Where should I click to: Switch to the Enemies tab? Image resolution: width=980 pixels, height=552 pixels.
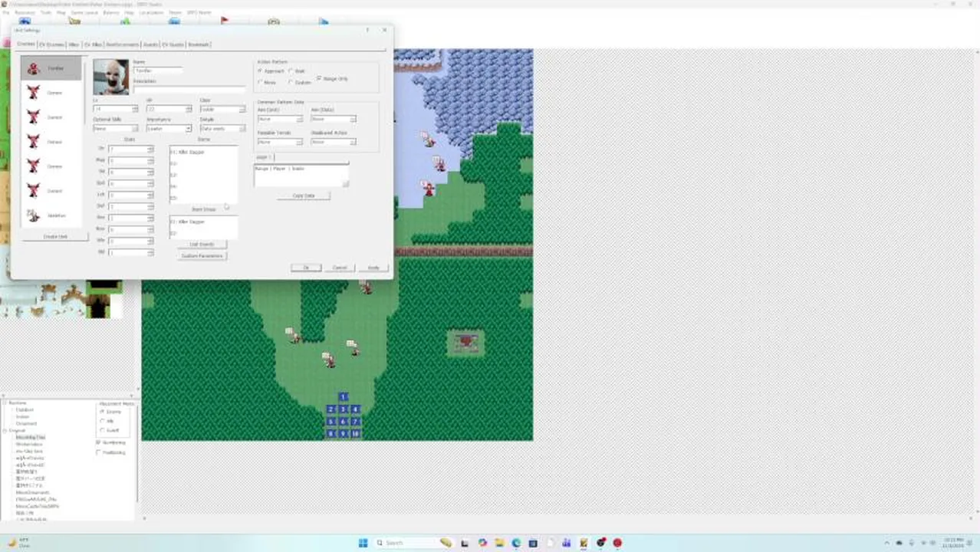(x=26, y=44)
